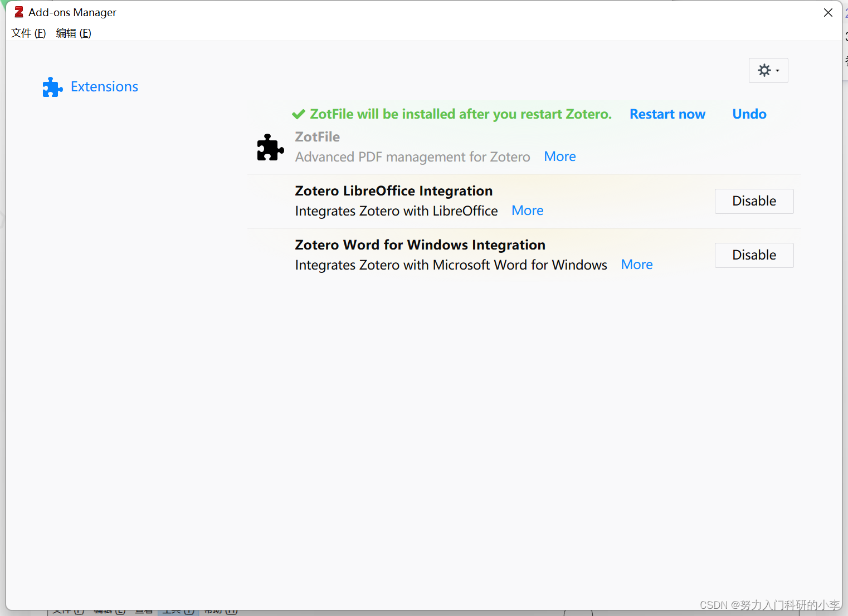Click Restart now link
The width and height of the screenshot is (848, 616).
(667, 114)
